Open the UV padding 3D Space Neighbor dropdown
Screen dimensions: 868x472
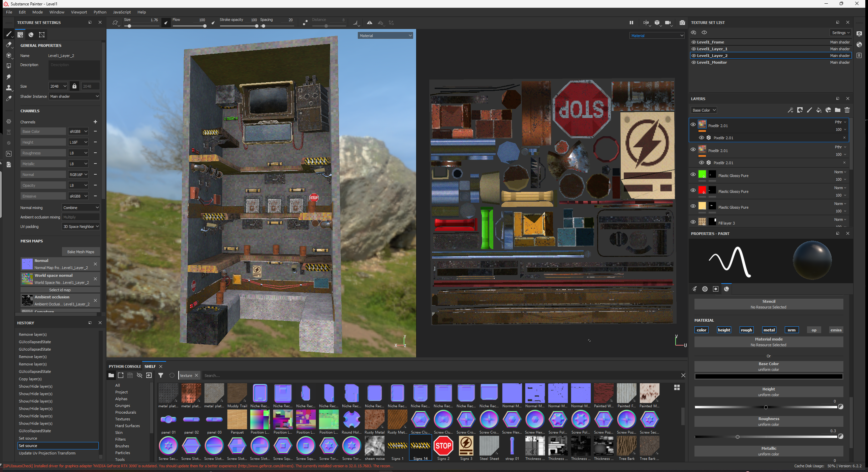[x=81, y=227]
